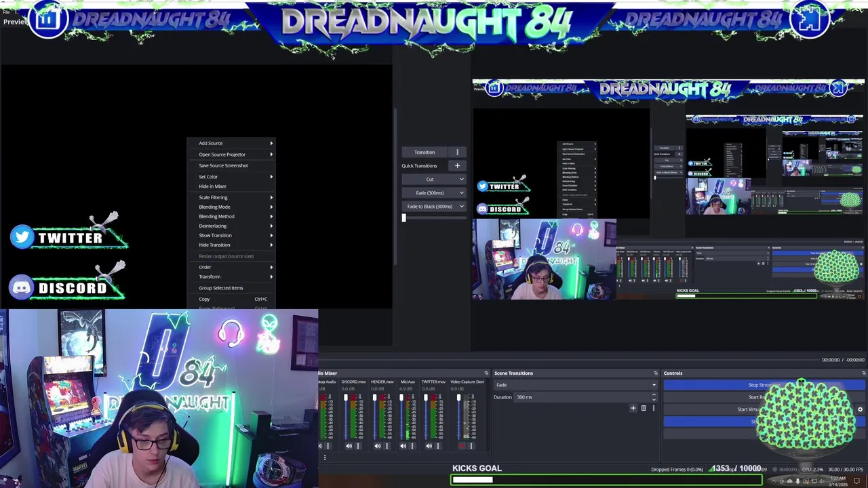
Task: Mute the DISCORD.mov audio channel
Action: [x=349, y=446]
